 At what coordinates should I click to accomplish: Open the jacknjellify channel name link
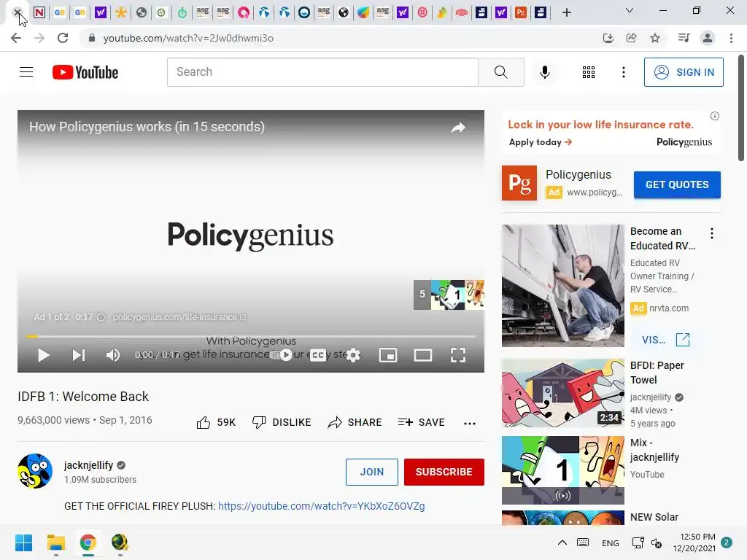tap(88, 465)
